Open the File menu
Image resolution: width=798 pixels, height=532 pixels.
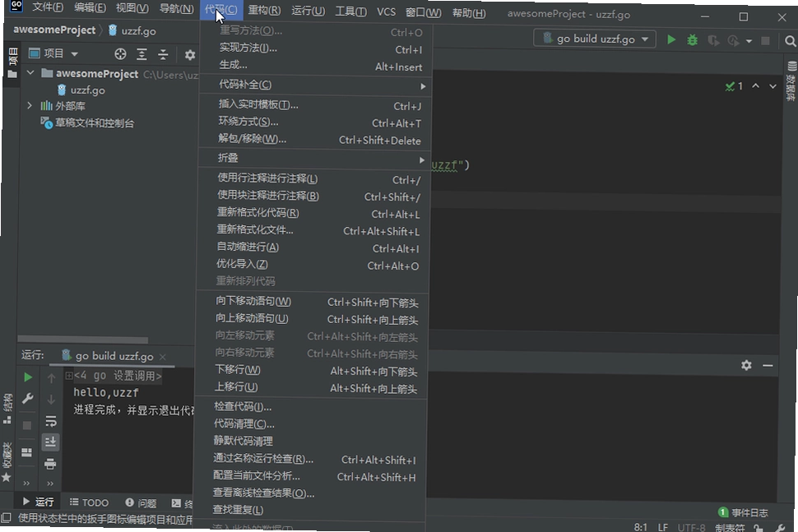[x=48, y=7]
